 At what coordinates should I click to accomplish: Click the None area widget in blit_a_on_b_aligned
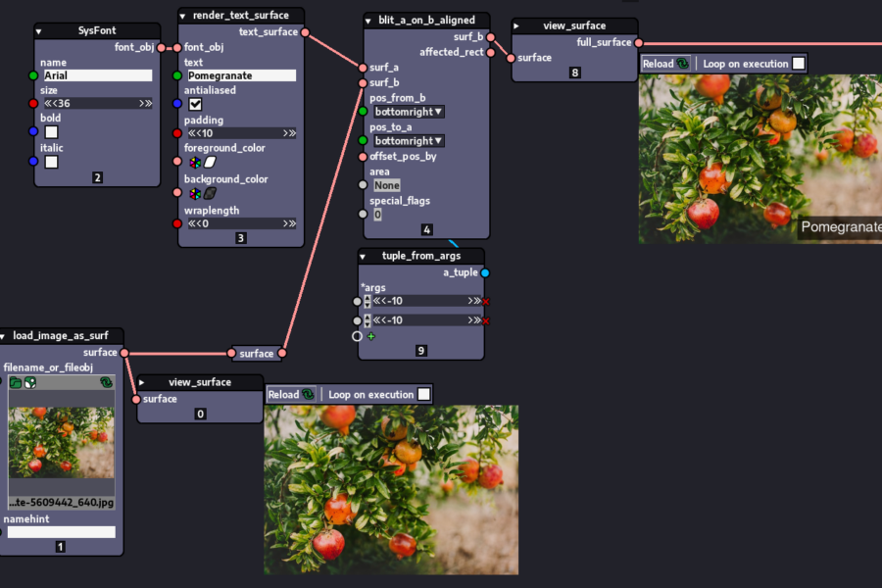pyautogui.click(x=386, y=184)
